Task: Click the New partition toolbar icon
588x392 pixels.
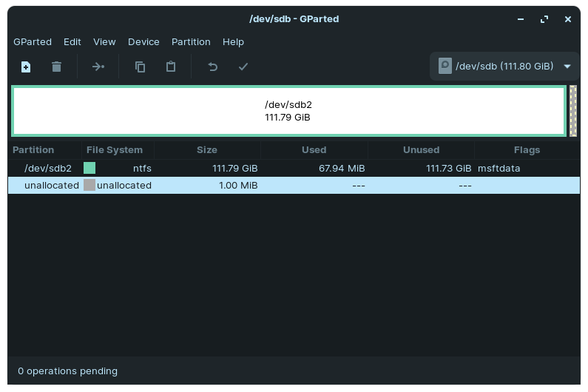Action: tap(26, 67)
